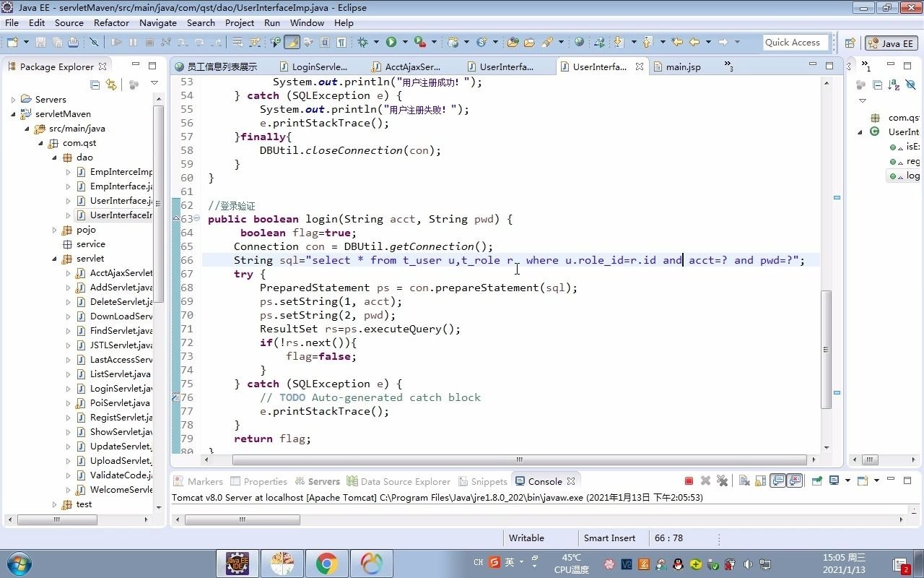Expand the Servers project node
The image size is (924, 578).
coord(13,100)
